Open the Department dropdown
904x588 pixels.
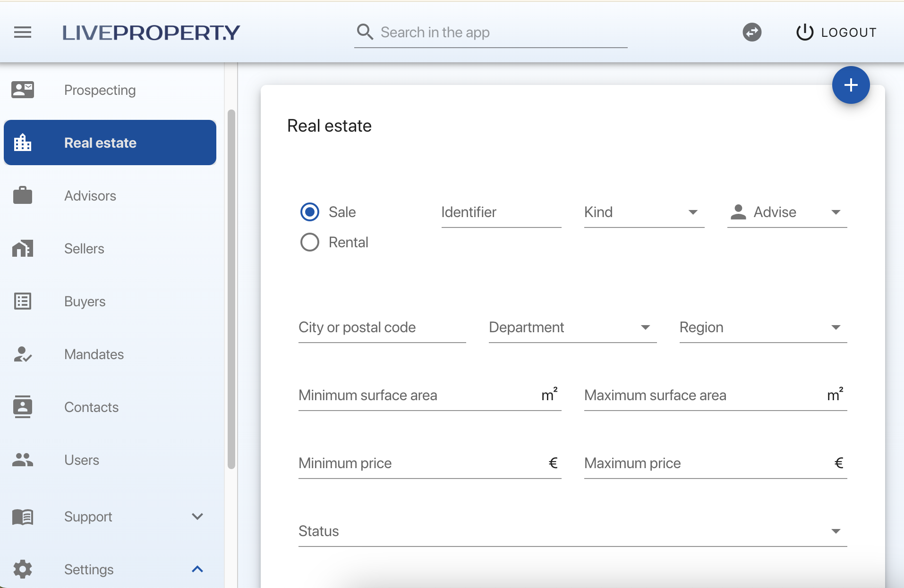[572, 328]
